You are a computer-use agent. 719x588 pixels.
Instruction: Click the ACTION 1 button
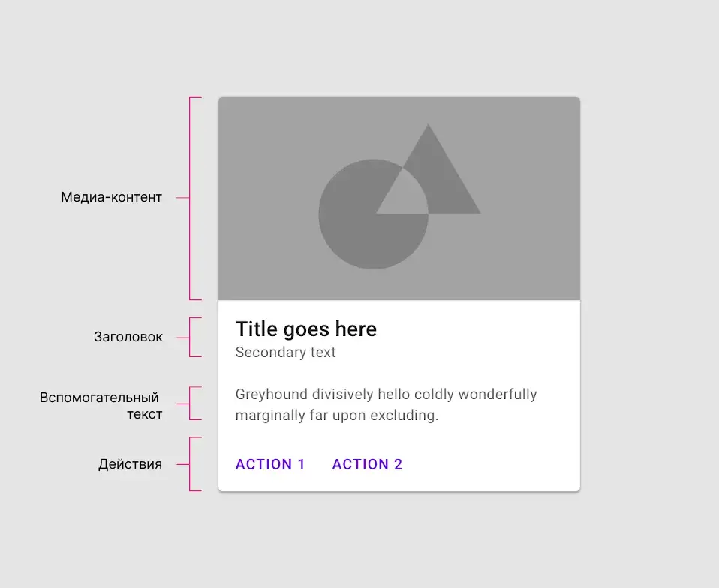click(x=270, y=464)
